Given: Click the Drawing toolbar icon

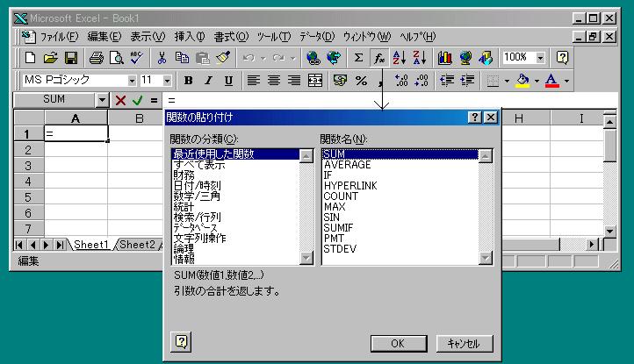Looking at the screenshot, I should tap(486, 58).
